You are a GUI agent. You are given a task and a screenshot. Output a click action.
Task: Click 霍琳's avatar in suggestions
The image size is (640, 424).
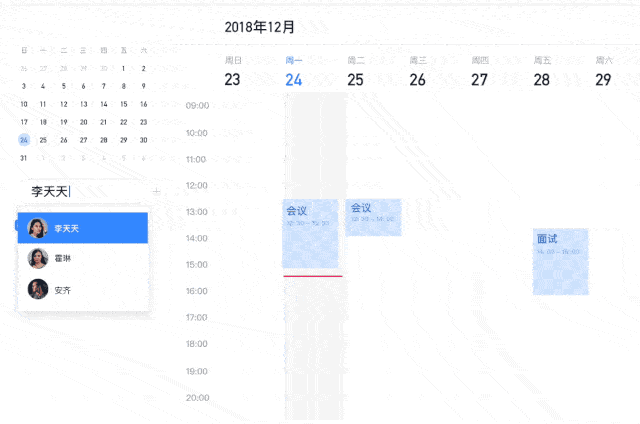click(38, 258)
